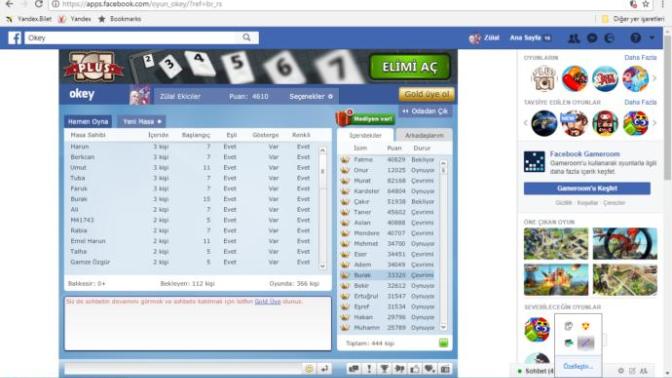Click Gameroom'u Keşfet button

587,188
